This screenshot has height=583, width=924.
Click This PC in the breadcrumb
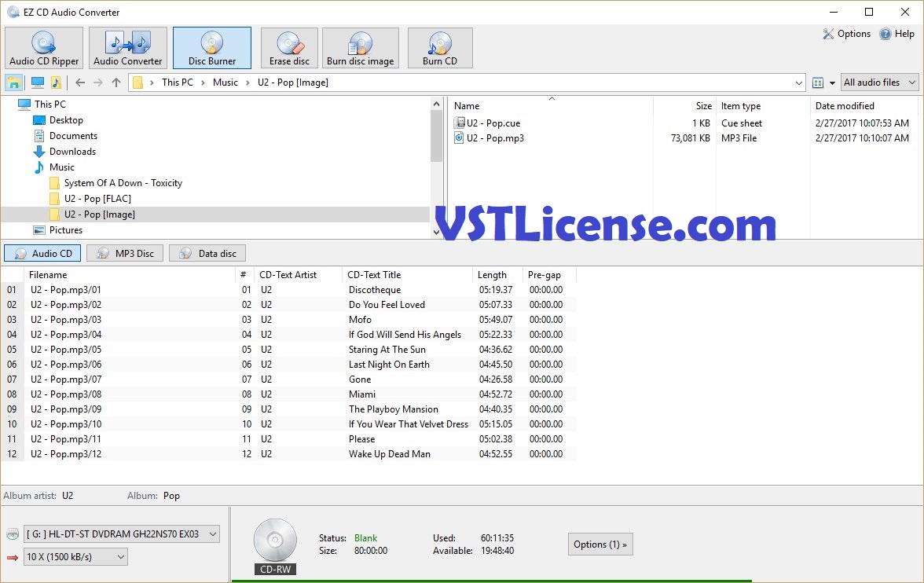pos(178,82)
